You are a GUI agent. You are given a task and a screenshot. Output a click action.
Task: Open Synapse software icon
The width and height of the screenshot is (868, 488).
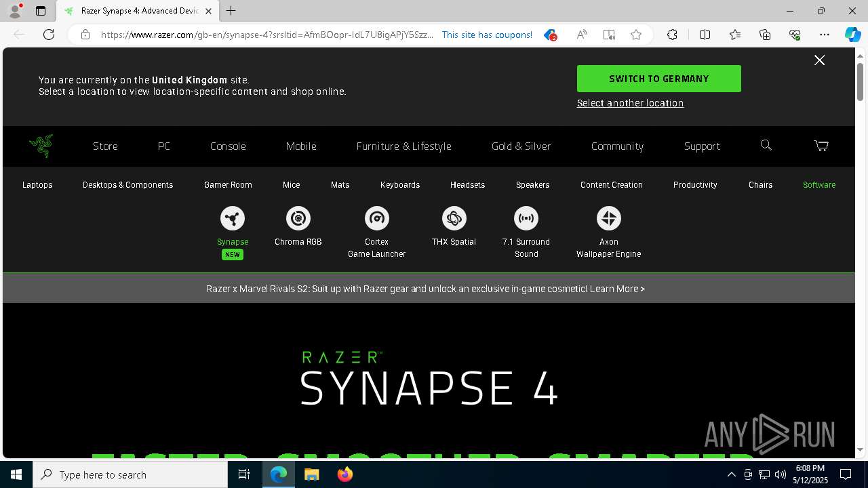coord(233,218)
